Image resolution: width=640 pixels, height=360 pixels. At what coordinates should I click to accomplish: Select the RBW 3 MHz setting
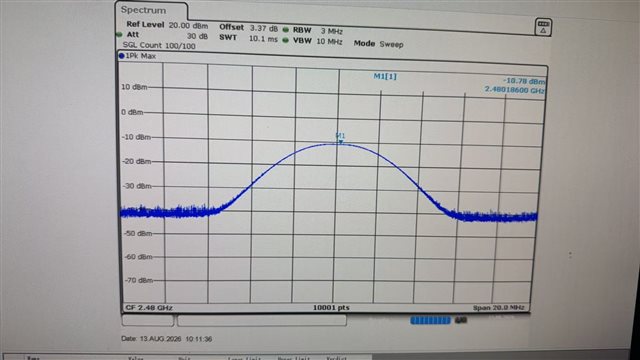click(318, 31)
